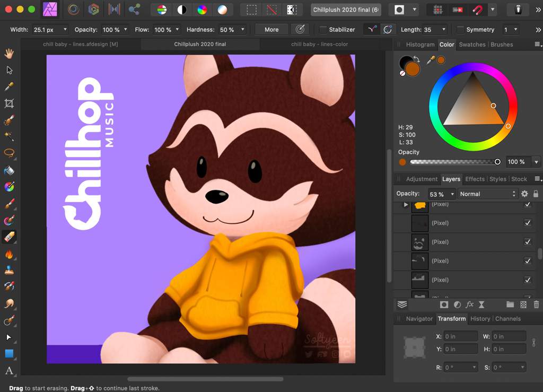543x392 pixels.
Task: Select the Flood Fill bucket tool
Action: pos(9,170)
